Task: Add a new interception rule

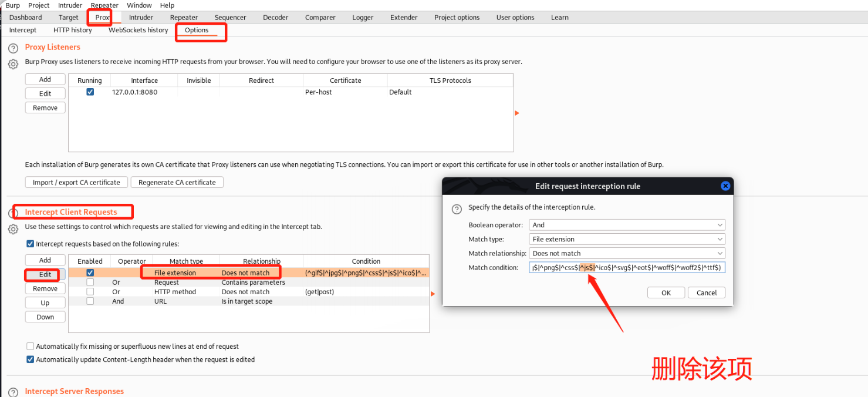Action: [x=45, y=260]
